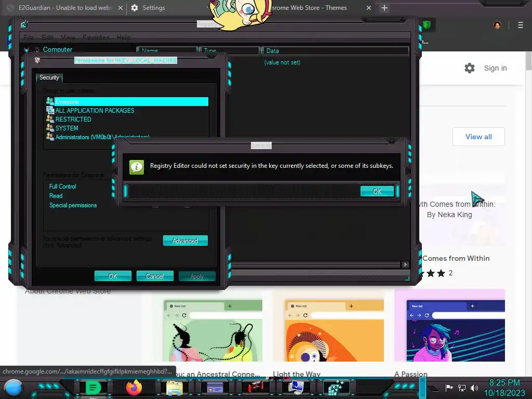Click the Permissions dialog title bar icon
The image size is (532, 399).
[x=37, y=60]
